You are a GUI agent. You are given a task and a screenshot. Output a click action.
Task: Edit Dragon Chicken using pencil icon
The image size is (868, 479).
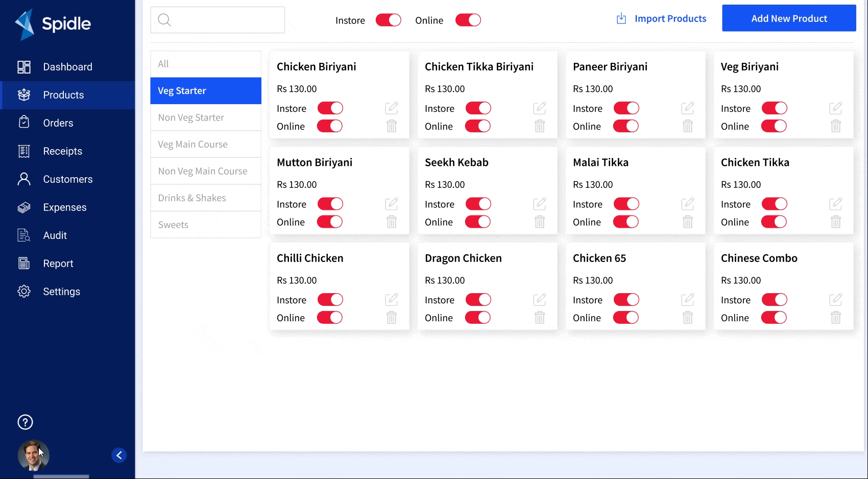click(540, 299)
